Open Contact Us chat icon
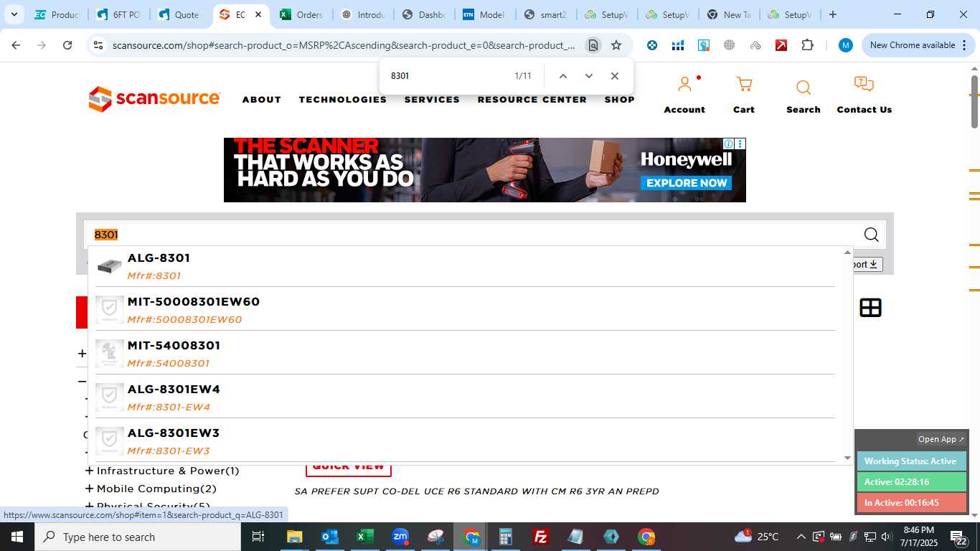Screen dimensions: 980x551 point(864,85)
